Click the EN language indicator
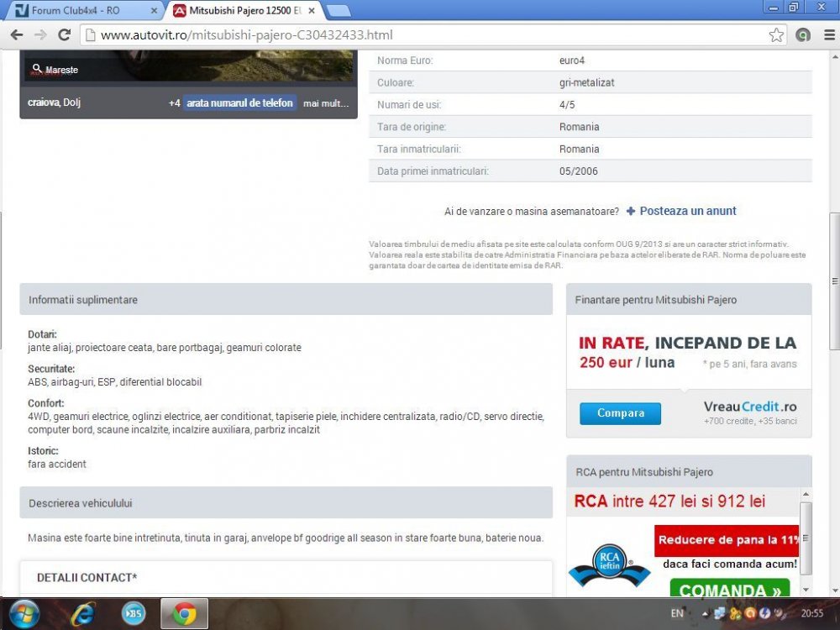The image size is (840, 630). tap(677, 613)
